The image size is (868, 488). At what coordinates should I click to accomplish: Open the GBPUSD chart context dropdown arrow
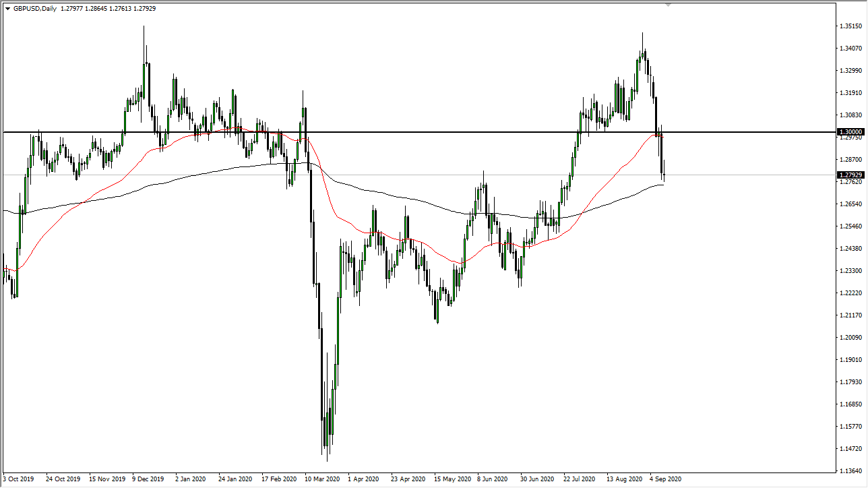pos(7,9)
